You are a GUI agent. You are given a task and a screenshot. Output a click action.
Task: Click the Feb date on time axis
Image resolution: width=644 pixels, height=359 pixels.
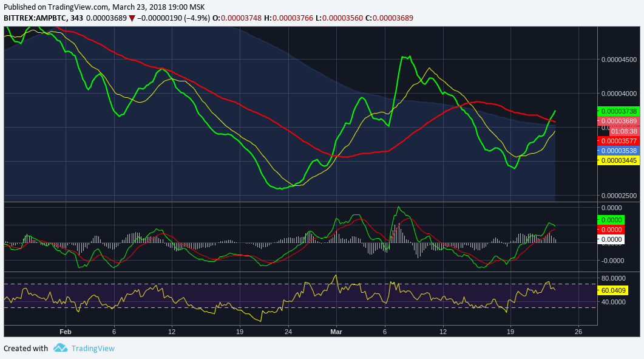[66, 332]
